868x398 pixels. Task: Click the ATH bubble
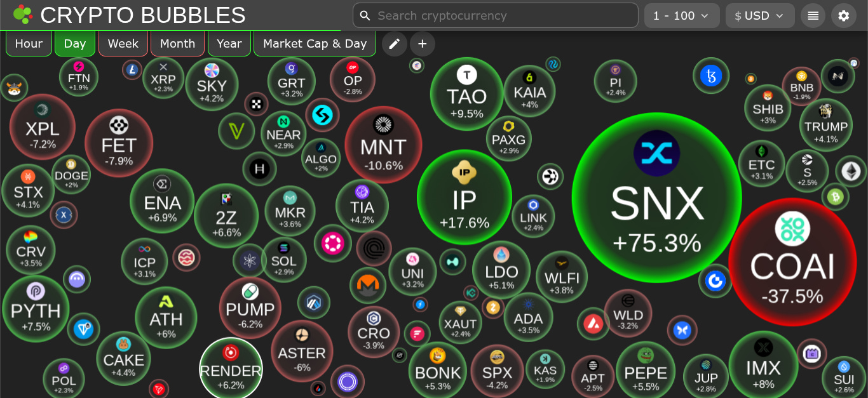tap(166, 317)
